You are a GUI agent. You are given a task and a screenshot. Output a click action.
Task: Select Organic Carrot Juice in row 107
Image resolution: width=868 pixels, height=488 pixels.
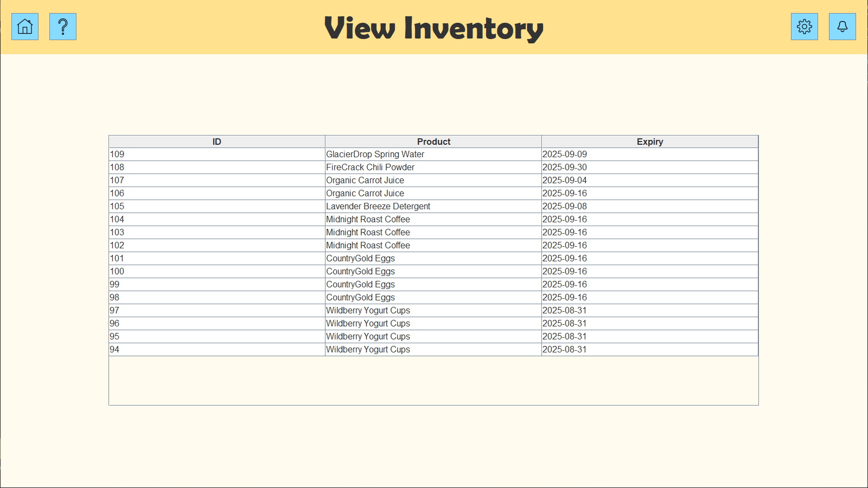point(433,181)
